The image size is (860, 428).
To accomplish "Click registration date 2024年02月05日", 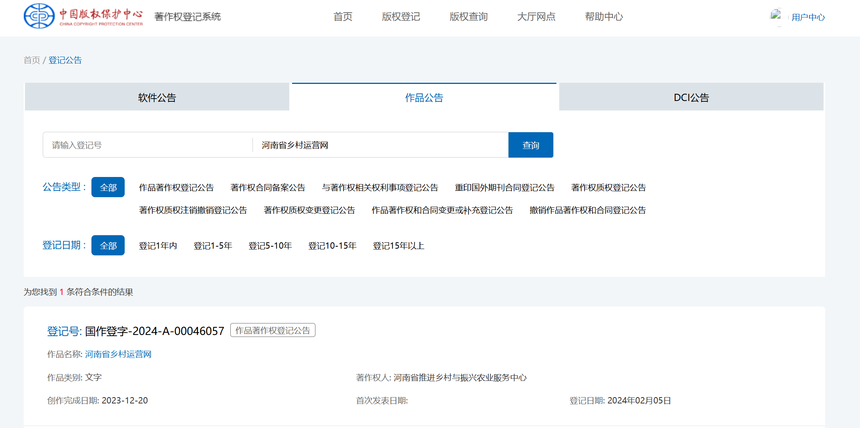I will pos(639,401).
